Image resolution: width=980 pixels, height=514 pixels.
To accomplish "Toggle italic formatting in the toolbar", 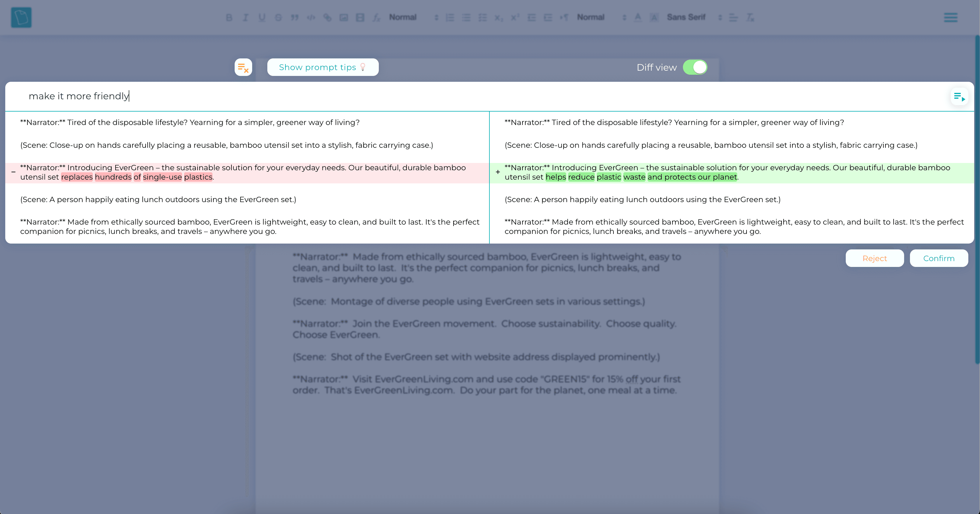I will coord(245,18).
